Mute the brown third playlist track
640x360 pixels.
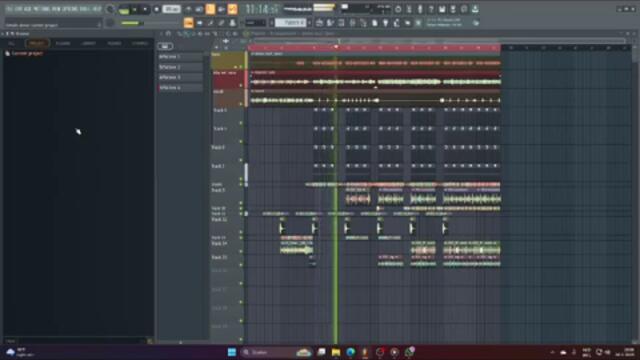pyautogui.click(x=241, y=104)
